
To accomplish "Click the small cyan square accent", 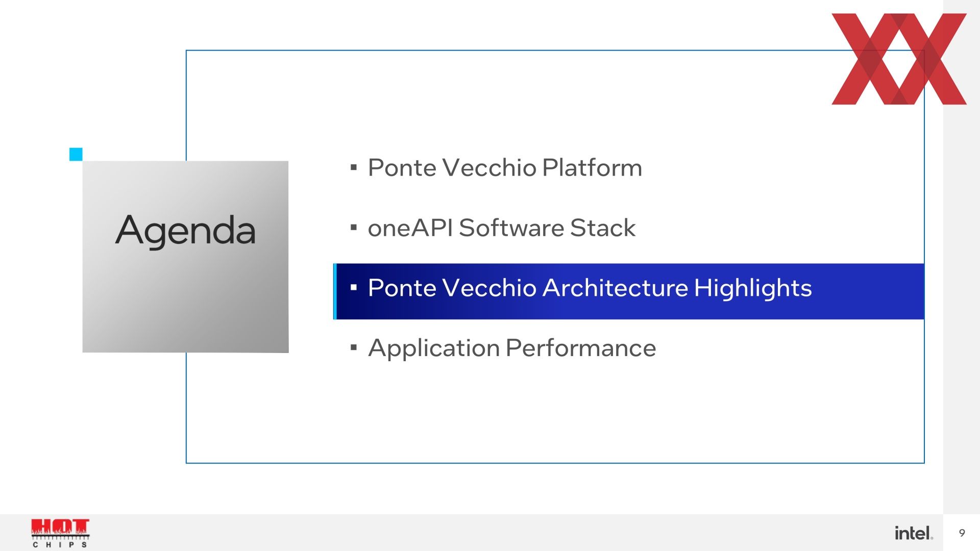I will coord(76,154).
